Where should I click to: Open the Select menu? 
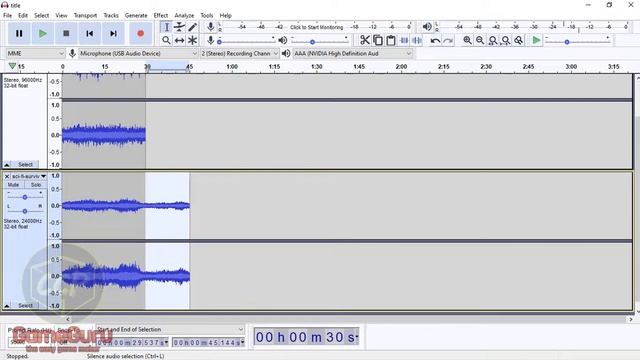click(41, 16)
